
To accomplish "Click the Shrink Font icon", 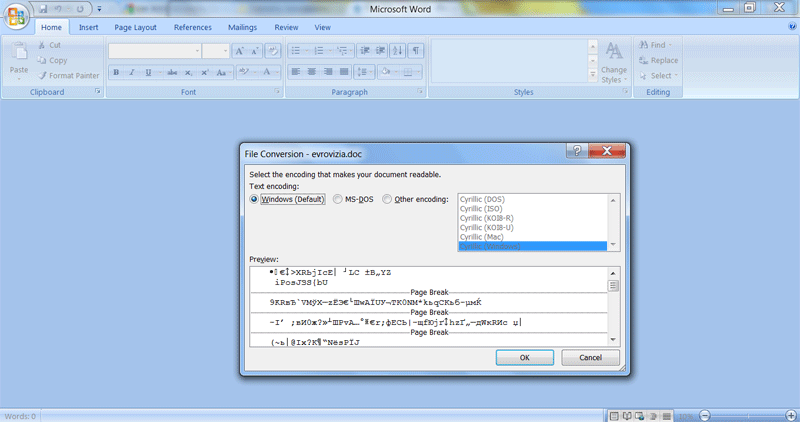I will (x=255, y=51).
